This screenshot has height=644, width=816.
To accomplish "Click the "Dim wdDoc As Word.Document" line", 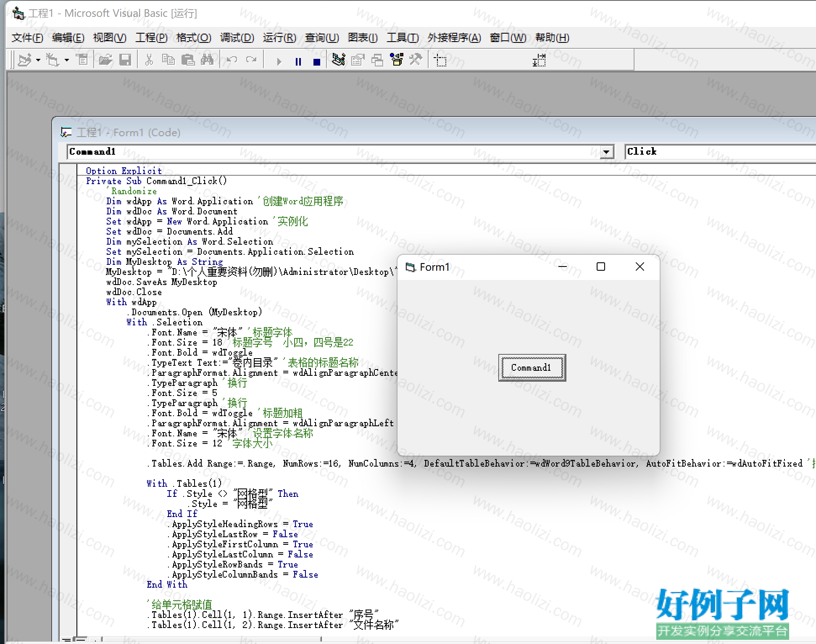I will point(171,211).
